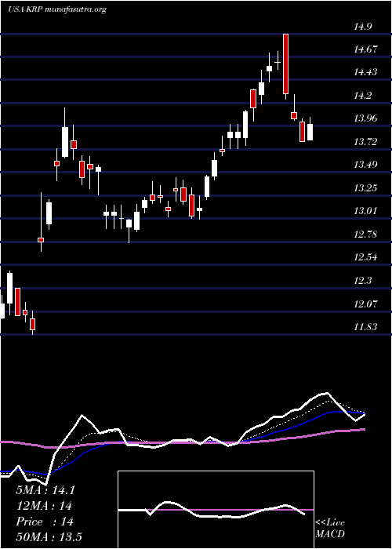The width and height of the screenshot is (392, 549).
Task: Click the 13.96 price axis label
Action: [x=366, y=119]
